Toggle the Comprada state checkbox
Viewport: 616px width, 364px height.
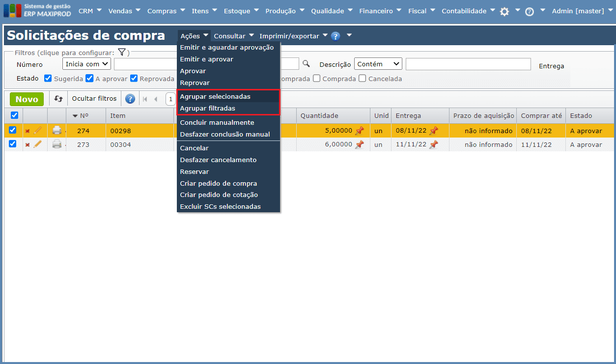click(x=317, y=78)
